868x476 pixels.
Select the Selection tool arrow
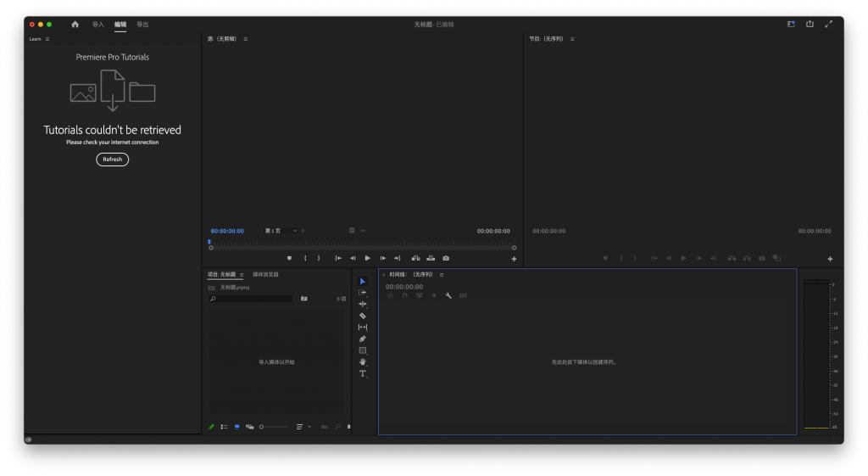(x=363, y=281)
